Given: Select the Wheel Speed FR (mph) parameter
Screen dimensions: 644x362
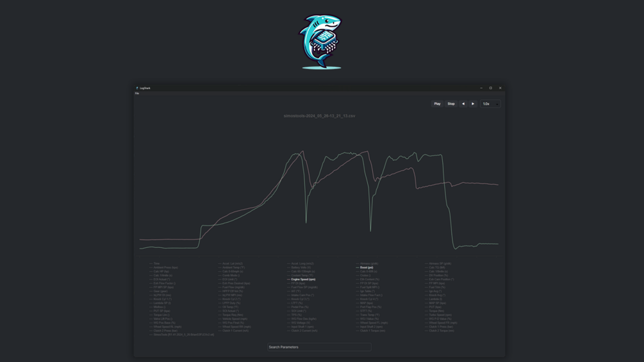Looking at the screenshot, I should click(441, 323).
